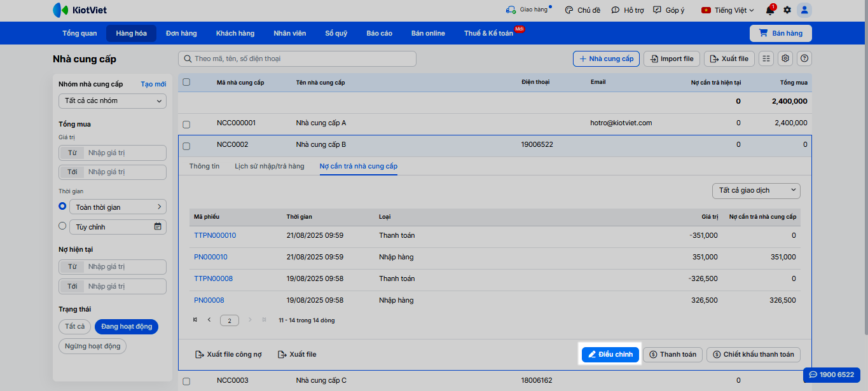Open the Tiếng Việt language dropdown
Image resolution: width=868 pixels, height=391 pixels.
tap(727, 10)
